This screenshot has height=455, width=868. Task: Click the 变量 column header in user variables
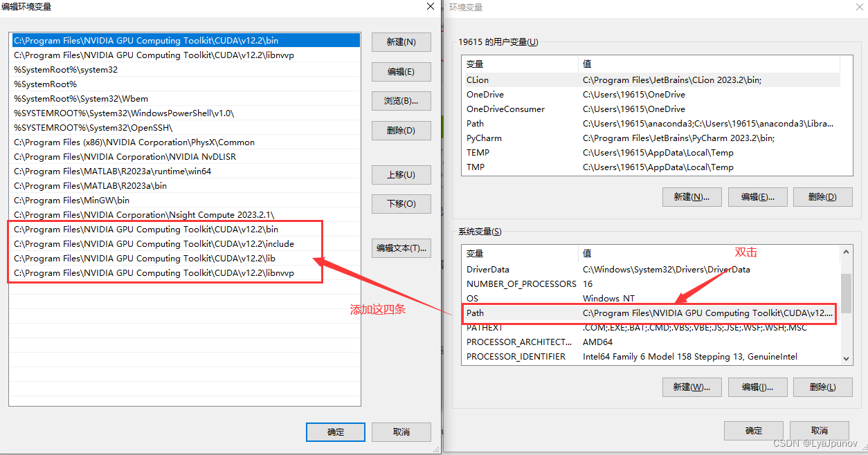pyautogui.click(x=520, y=64)
